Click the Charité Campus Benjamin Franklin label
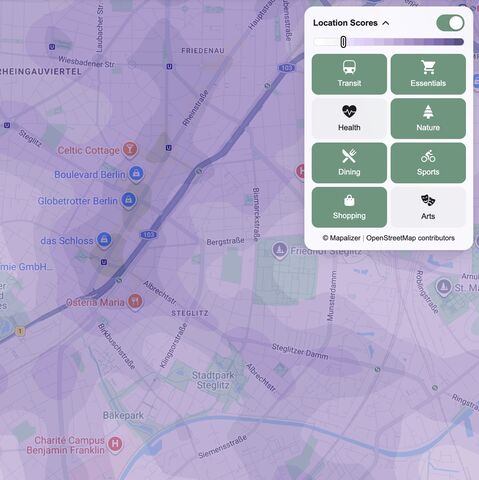Viewport: 479px width, 480px height. (x=66, y=445)
